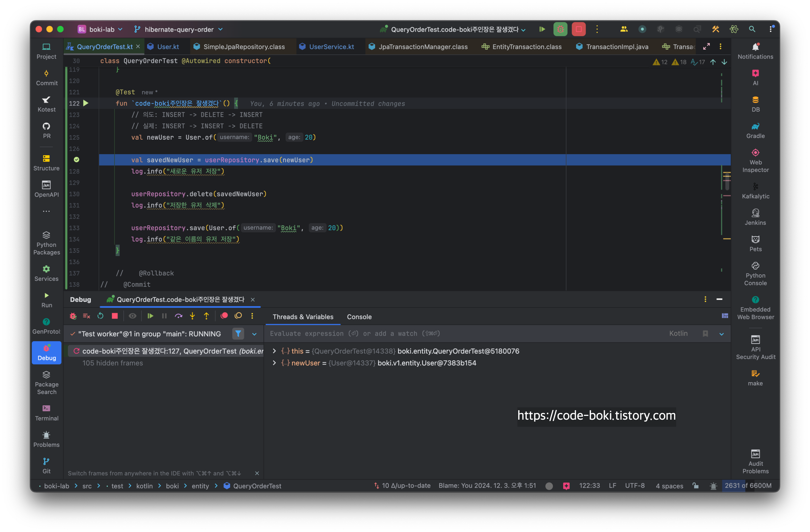The width and height of the screenshot is (810, 532).
Task: Click View Breakpoints red circles icon
Action: pos(224,316)
